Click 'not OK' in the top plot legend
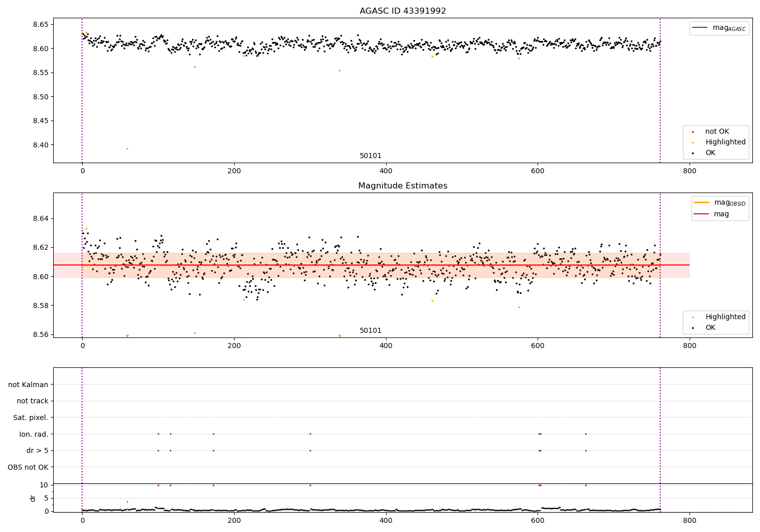This screenshot has height=532, width=760. pos(717,131)
